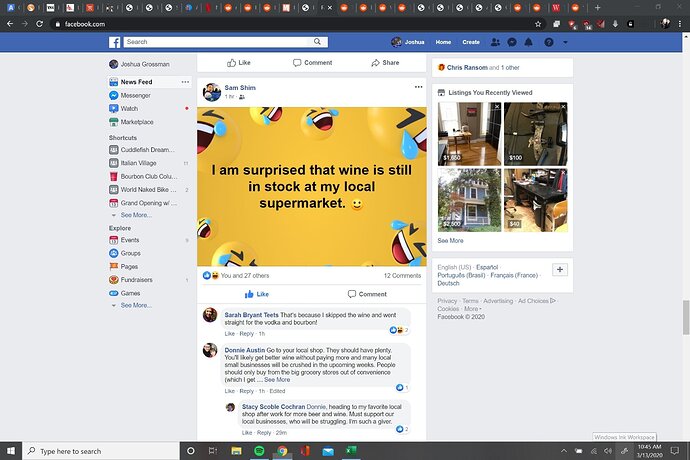
Task: Open Events in Explore section
Action: [130, 240]
